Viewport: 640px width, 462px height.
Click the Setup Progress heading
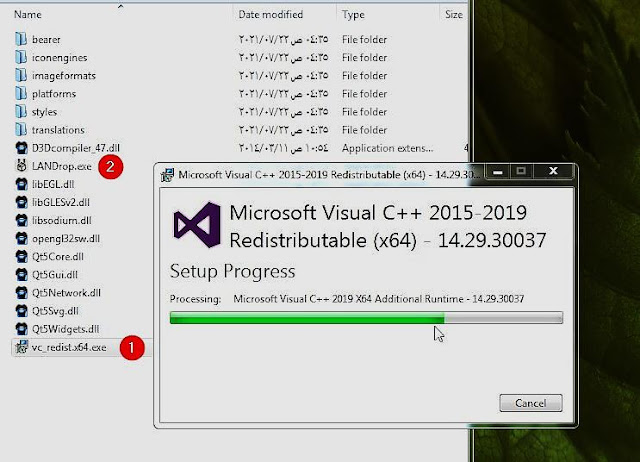[232, 272]
